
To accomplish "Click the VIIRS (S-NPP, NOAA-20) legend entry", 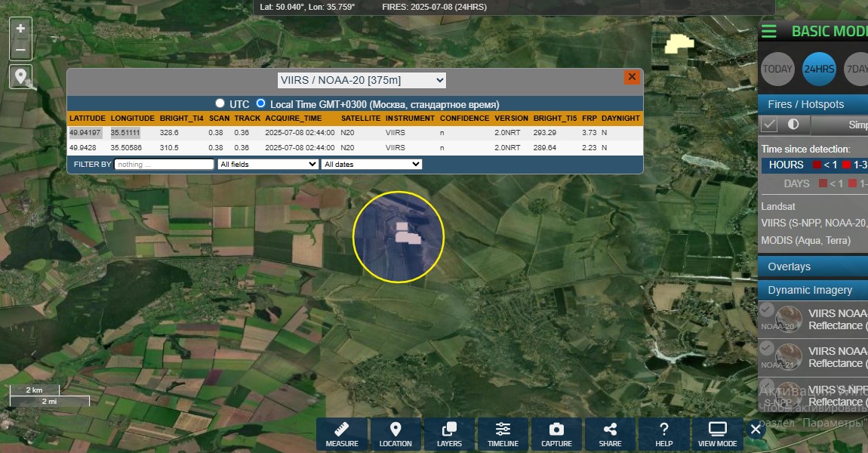I will (x=814, y=223).
